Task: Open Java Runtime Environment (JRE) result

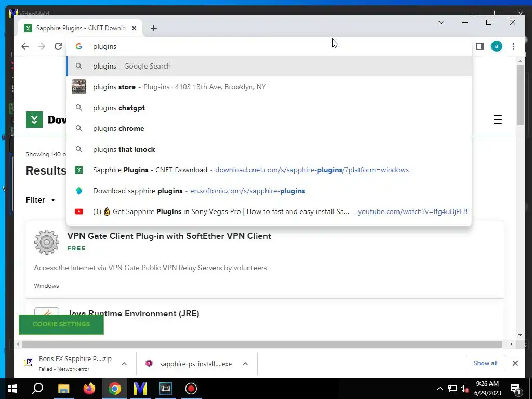Action: (134, 313)
